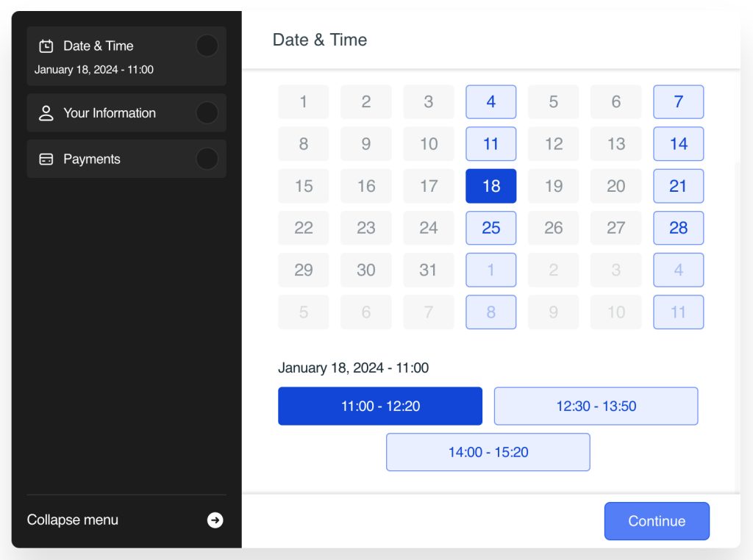The width and height of the screenshot is (753, 560).
Task: Select date 14 in the calendar
Action: [679, 144]
